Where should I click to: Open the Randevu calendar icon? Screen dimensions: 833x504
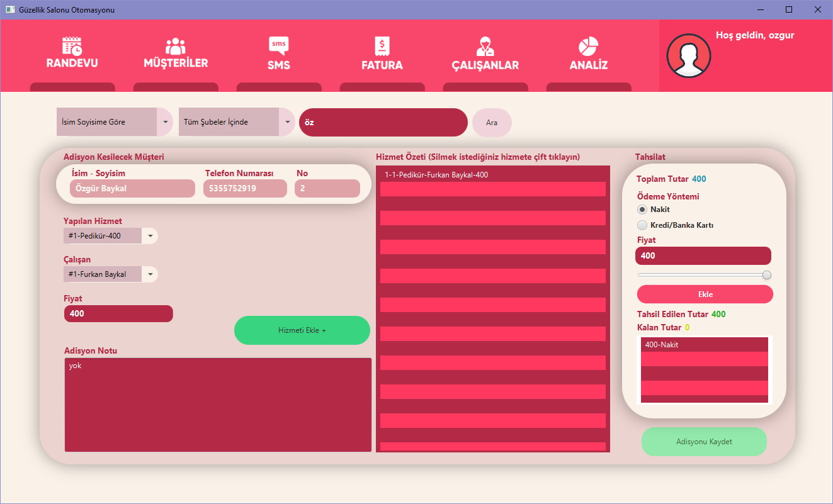(x=72, y=46)
